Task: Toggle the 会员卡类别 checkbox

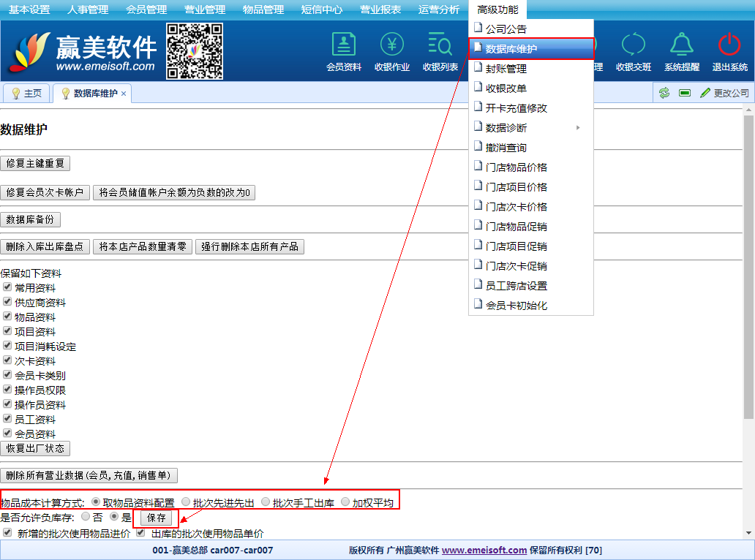Action: [7, 375]
